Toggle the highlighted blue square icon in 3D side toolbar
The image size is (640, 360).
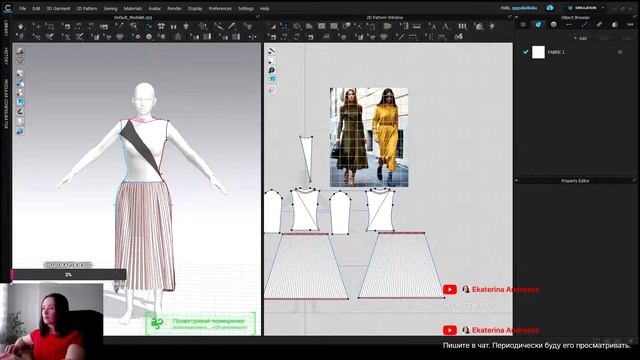pos(20,102)
